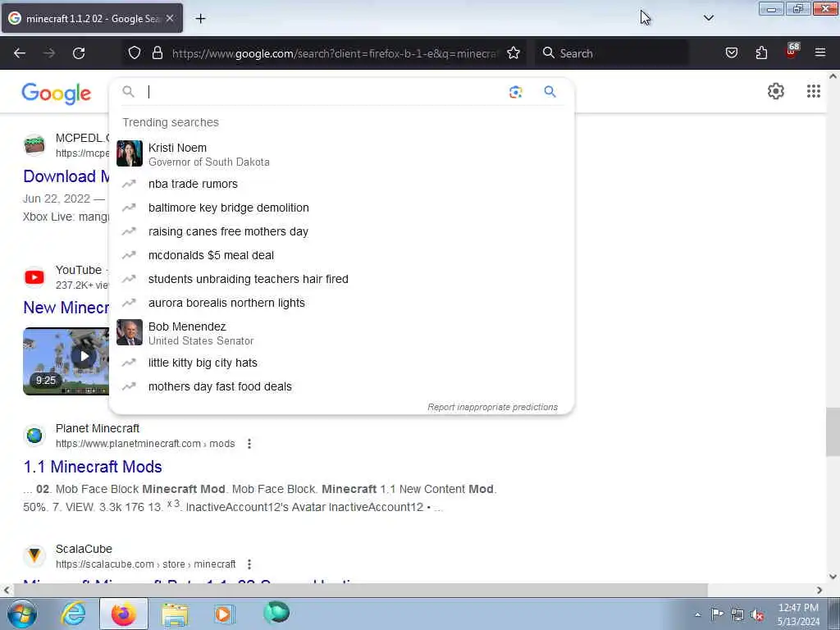This screenshot has width=840, height=630.
Task: Open the taskbar clock showing 12:47 PM
Action: click(798, 614)
